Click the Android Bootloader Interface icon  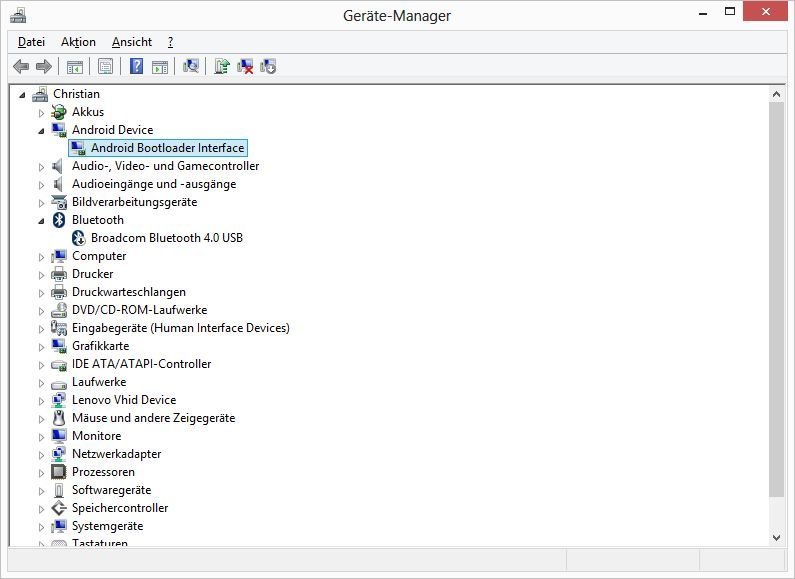coord(78,148)
